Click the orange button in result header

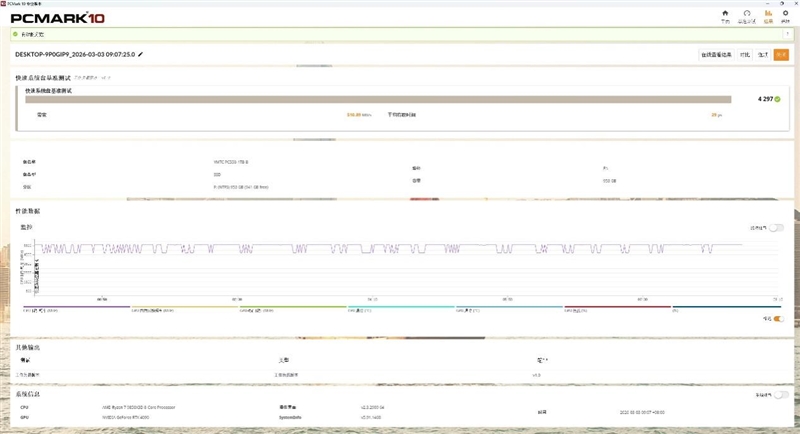tap(781, 54)
